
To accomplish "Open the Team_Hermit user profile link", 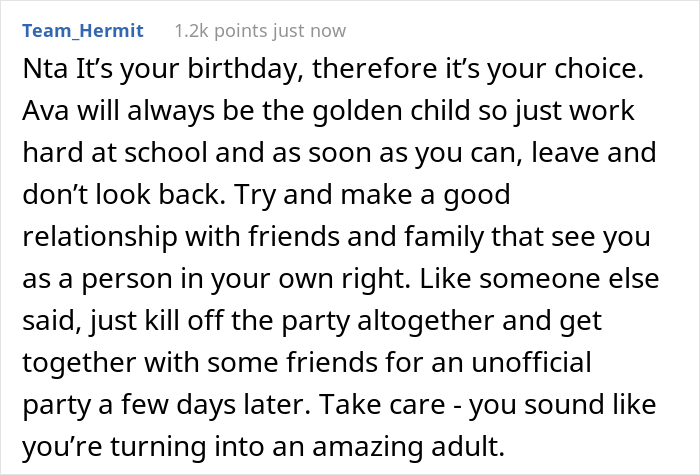I will [x=82, y=31].
